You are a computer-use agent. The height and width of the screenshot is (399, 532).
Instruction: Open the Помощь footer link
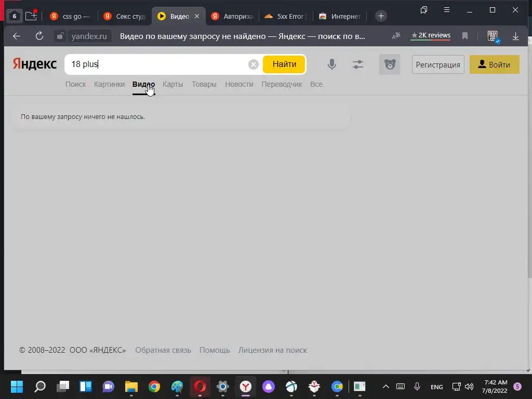point(215,350)
